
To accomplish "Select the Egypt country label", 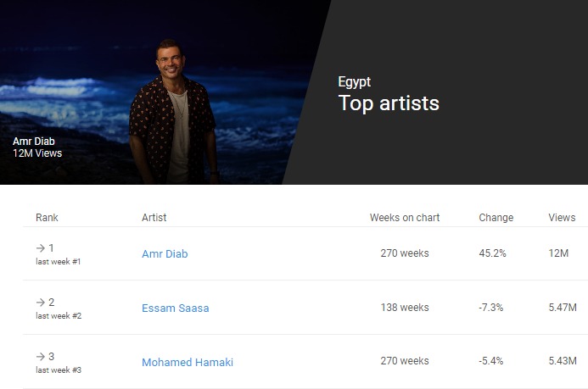I will tap(354, 82).
